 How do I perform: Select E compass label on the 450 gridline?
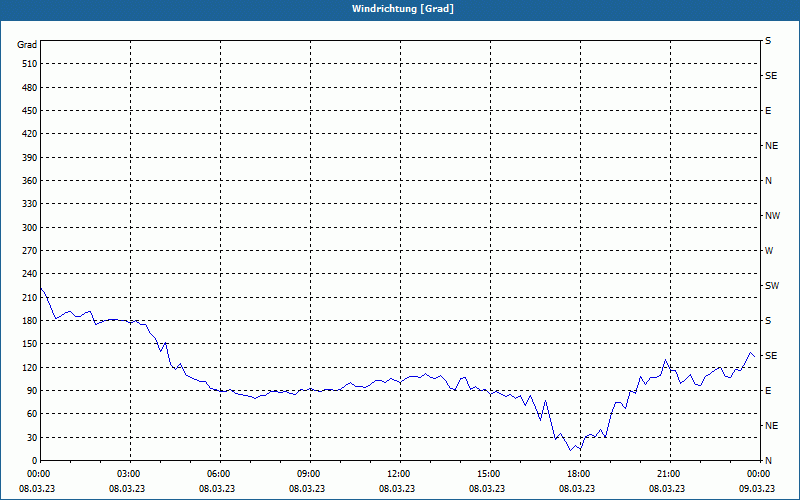(x=768, y=111)
